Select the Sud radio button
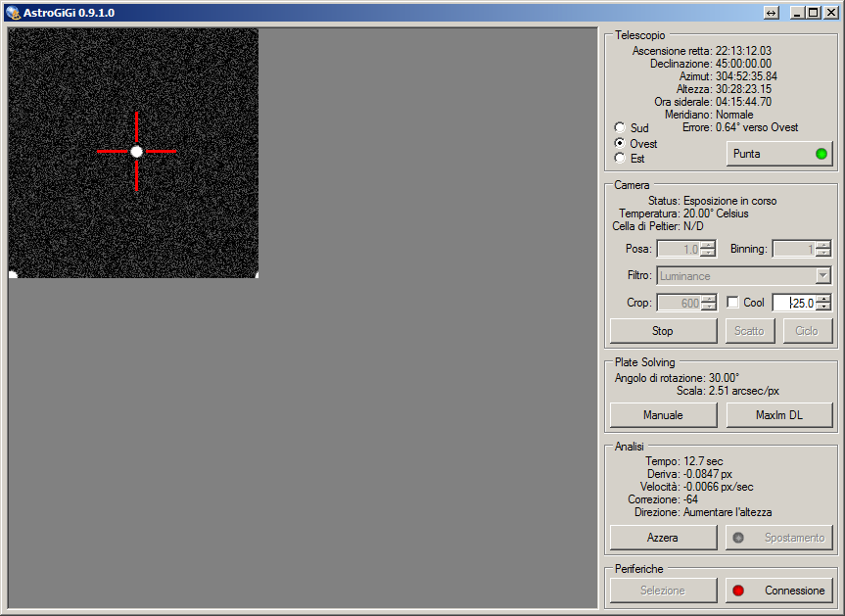The image size is (845, 616). [620, 128]
